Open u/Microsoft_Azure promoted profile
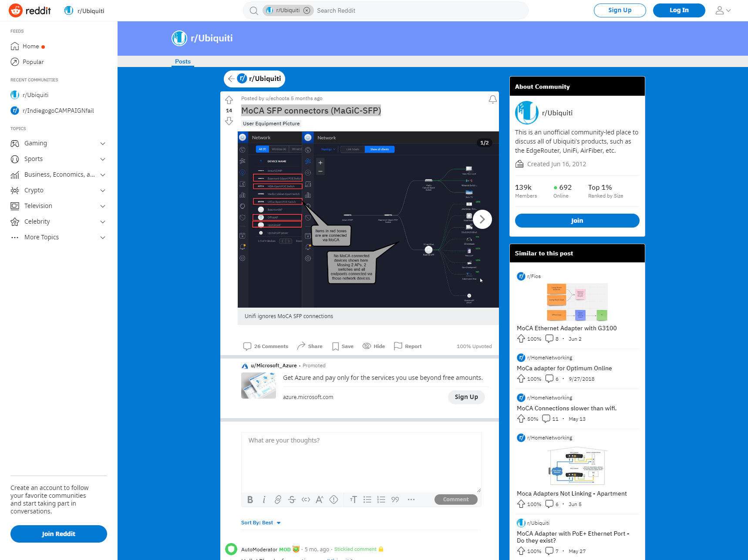The height and width of the screenshot is (560, 748). pos(273,366)
